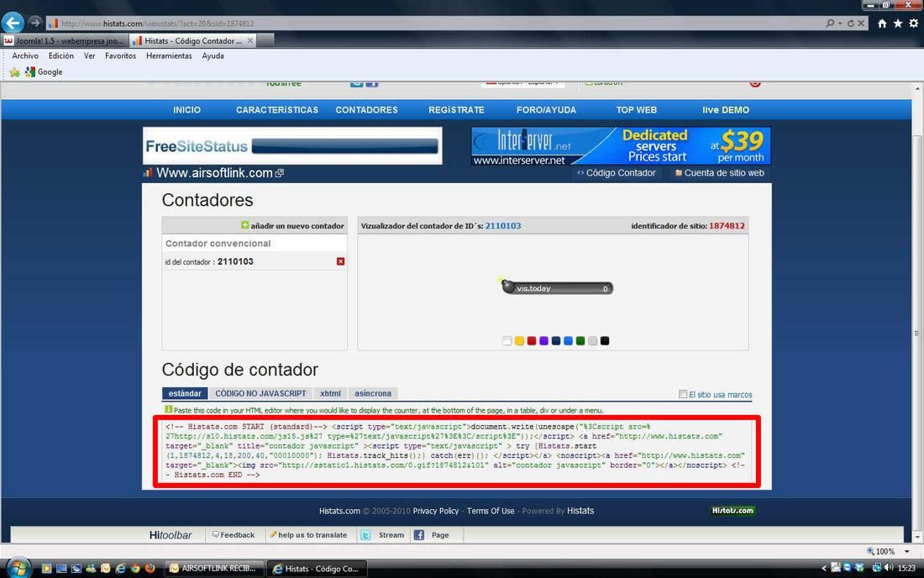Stop loading with the address bar X
This screenshot has width=924, height=578.
(x=861, y=24)
